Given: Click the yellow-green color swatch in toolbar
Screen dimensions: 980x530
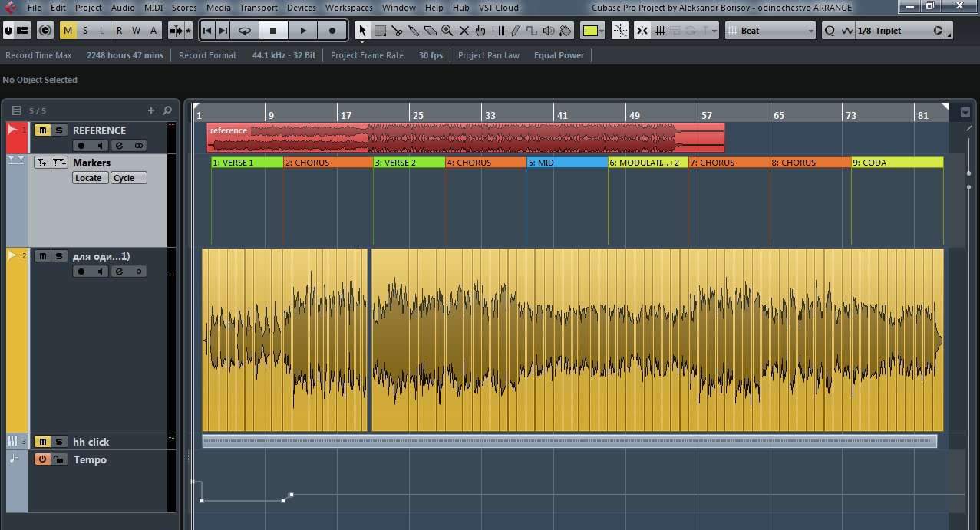Looking at the screenshot, I should (589, 31).
